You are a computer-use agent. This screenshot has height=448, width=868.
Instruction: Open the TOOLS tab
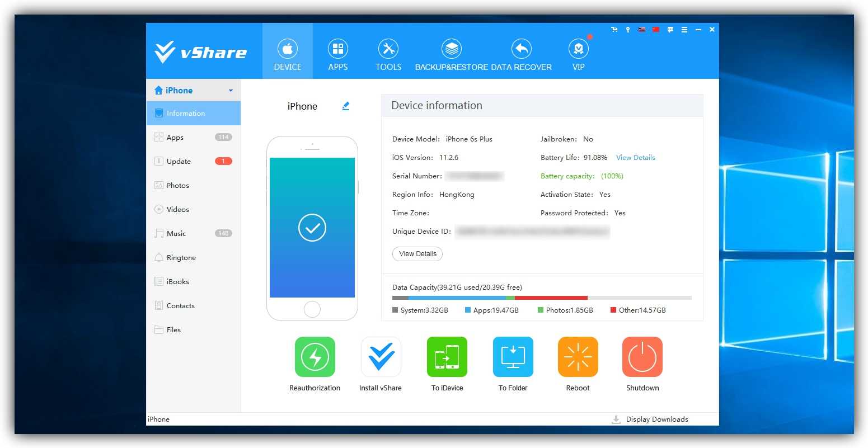click(388, 55)
